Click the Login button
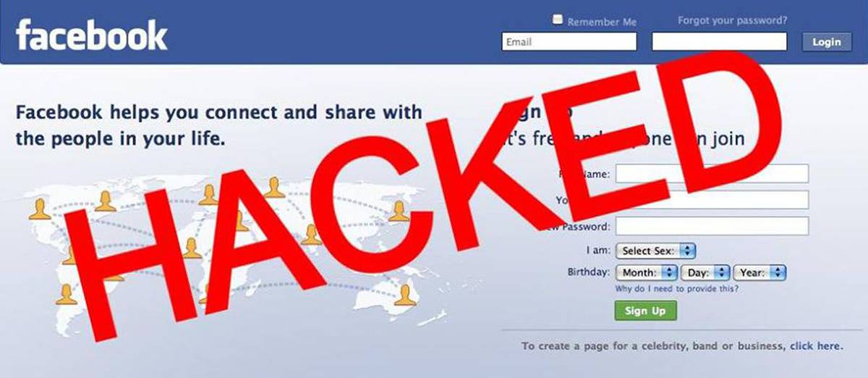This screenshot has width=868, height=378. pos(826,42)
